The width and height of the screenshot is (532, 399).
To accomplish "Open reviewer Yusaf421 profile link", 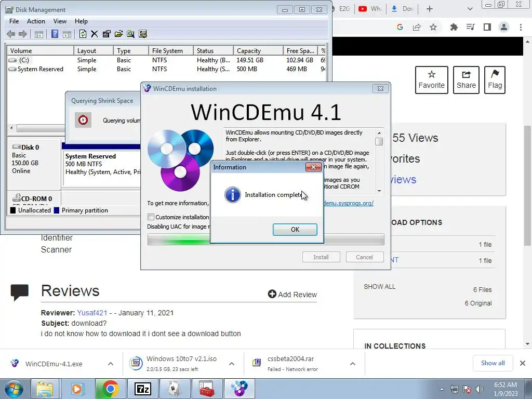I will (92, 313).
